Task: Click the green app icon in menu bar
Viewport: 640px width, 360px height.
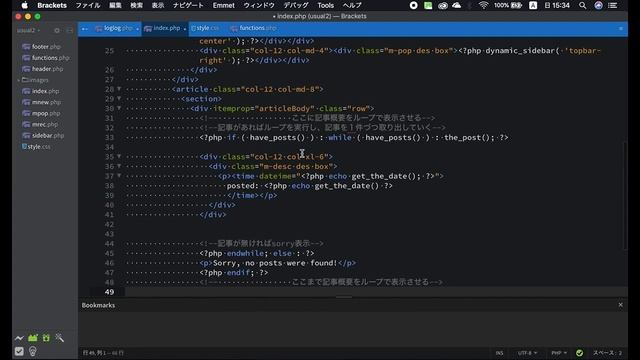Action: coord(428,5)
